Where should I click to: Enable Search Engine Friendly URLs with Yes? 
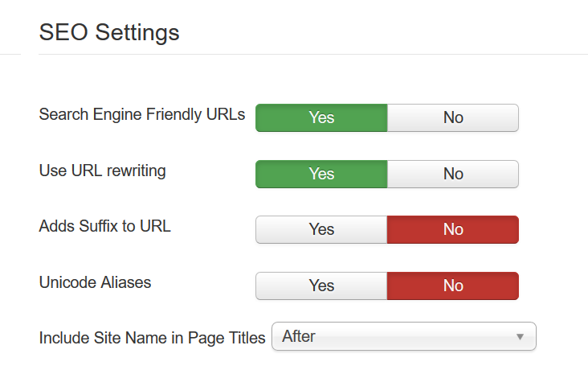click(321, 118)
